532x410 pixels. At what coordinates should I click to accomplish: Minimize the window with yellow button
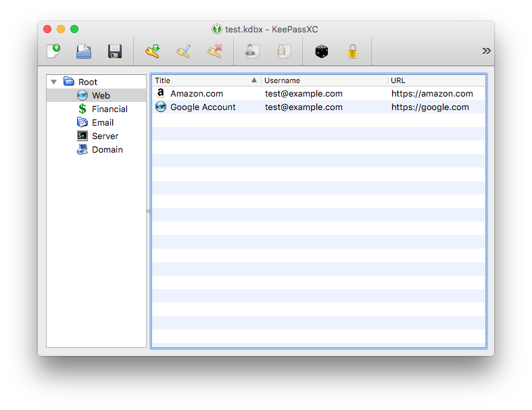[61, 29]
